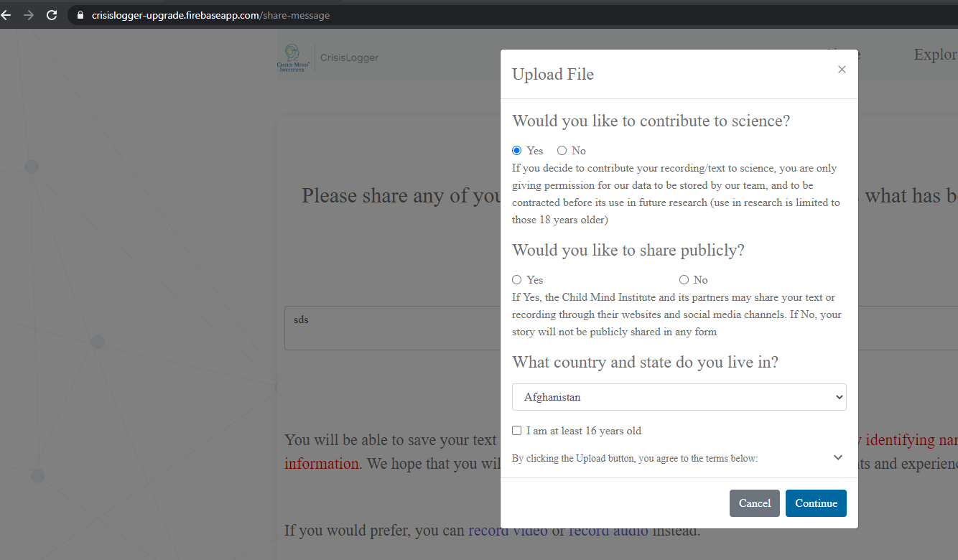This screenshot has width=958, height=560.
Task: Click the CrisisLogger brand name
Action: [x=349, y=57]
